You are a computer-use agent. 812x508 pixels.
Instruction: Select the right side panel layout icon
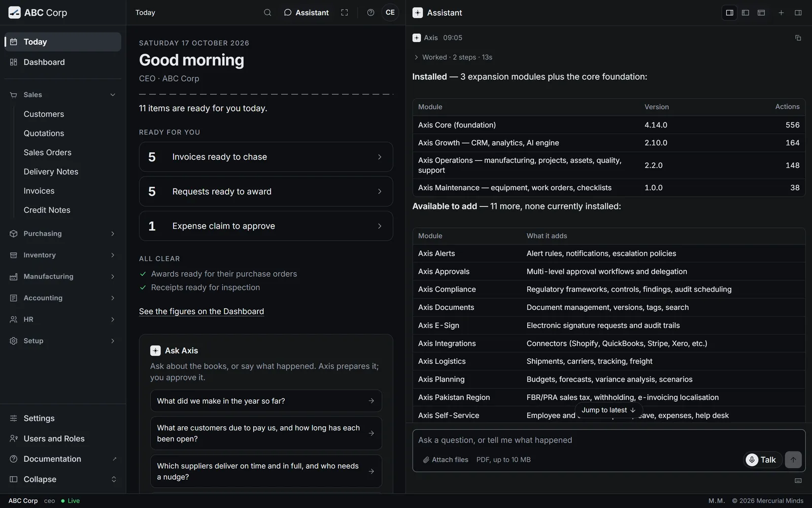point(729,13)
